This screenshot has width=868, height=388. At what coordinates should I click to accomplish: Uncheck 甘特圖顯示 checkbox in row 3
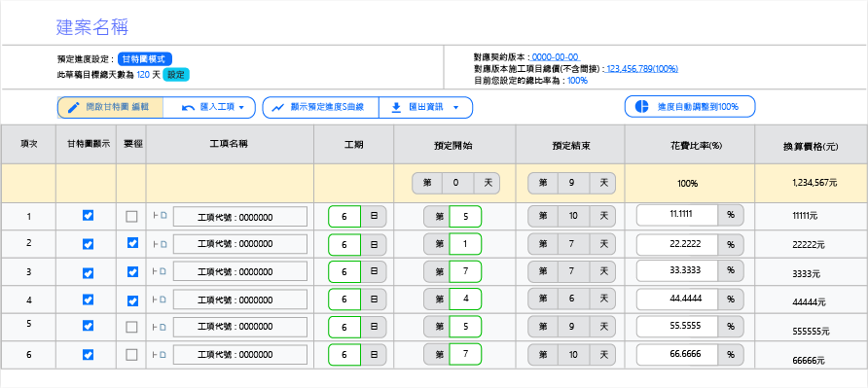pos(88,272)
